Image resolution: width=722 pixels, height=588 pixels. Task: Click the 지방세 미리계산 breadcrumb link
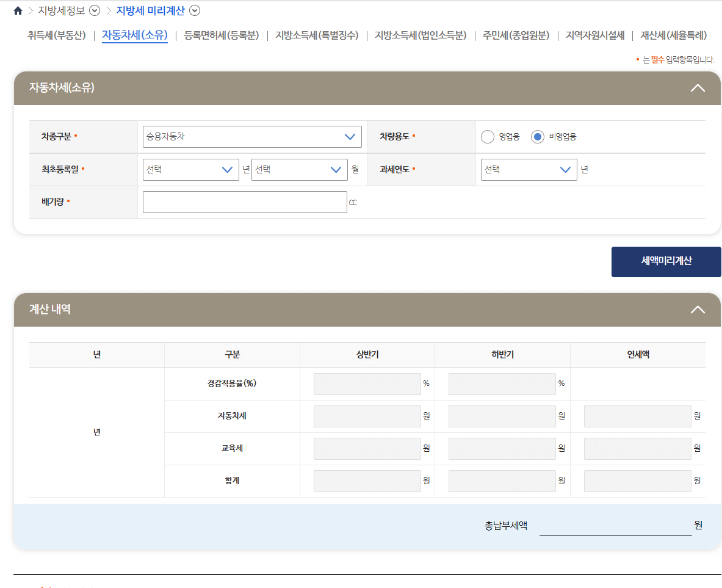150,10
